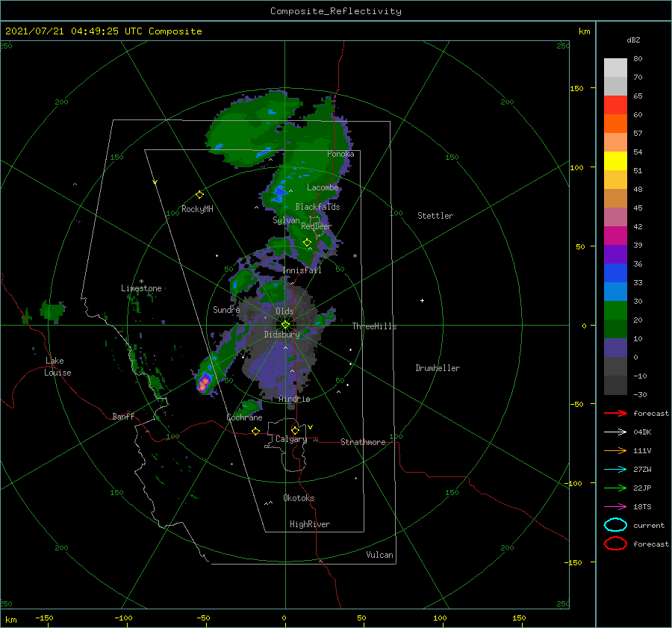Viewport: 672px width, 628px height.
Task: Click the Lacombe city label
Action: (323, 187)
